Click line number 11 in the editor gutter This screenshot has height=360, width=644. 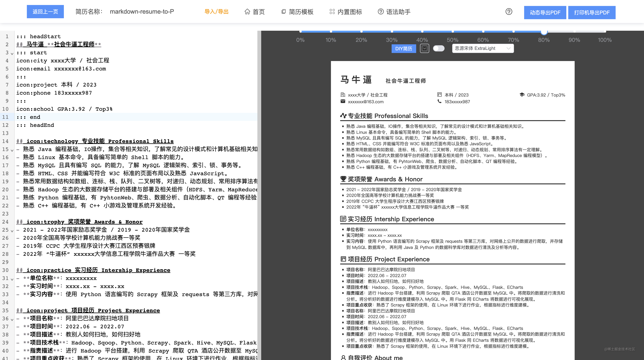6,117
